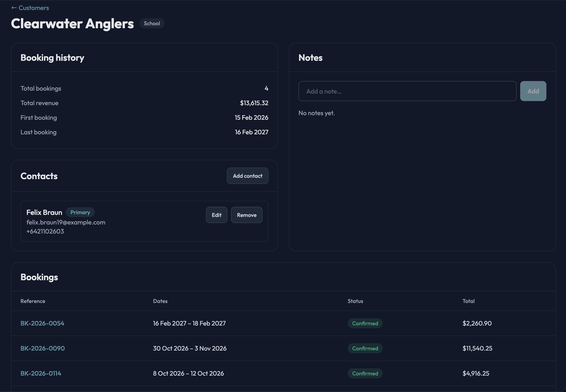Click the Primary badge on Felix Braun
Screen dimensions: 566x392
[x=80, y=212]
